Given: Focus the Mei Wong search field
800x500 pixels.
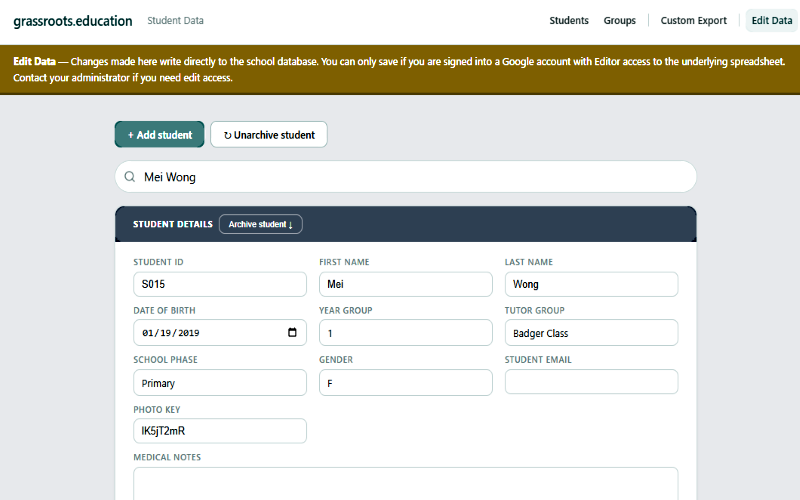Looking at the screenshot, I should [x=406, y=177].
